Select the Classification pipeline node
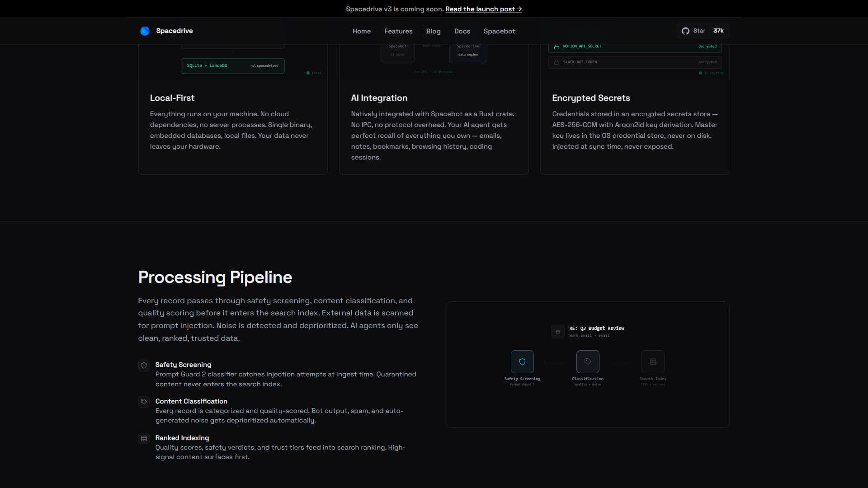The image size is (868, 488). [588, 361]
